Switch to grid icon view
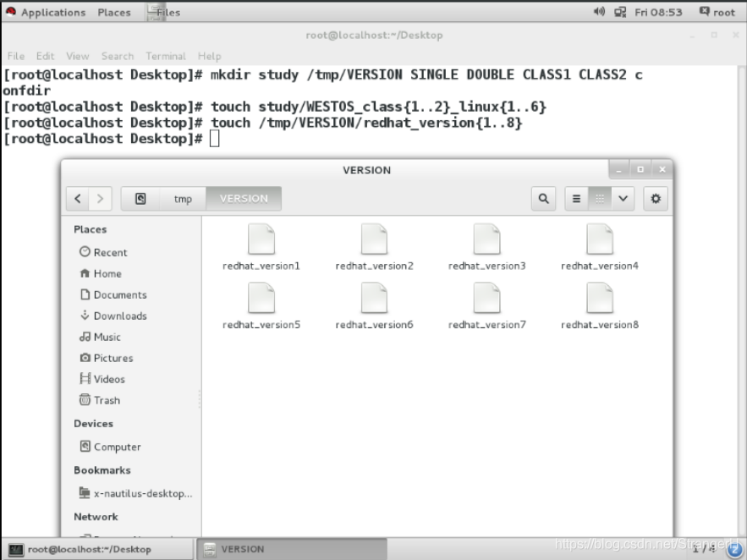This screenshot has height=560, width=747. point(600,199)
